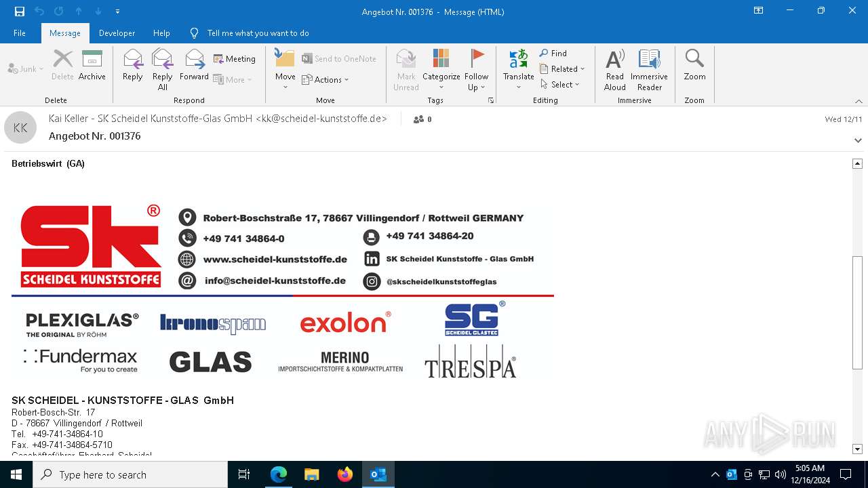Click the recipients count icon
Screen dimensions: 868x488
pyautogui.click(x=422, y=119)
